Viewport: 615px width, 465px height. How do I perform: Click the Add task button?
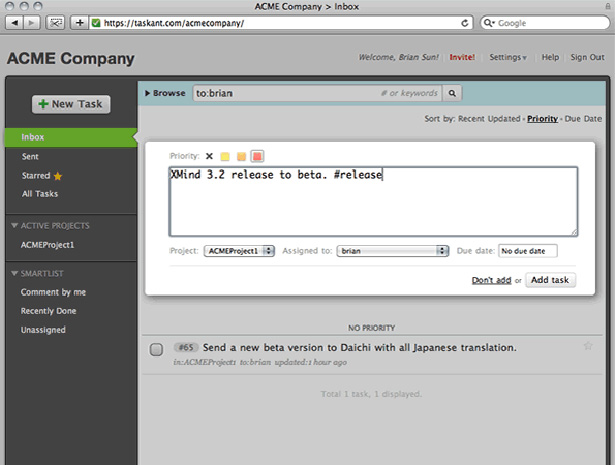(550, 280)
